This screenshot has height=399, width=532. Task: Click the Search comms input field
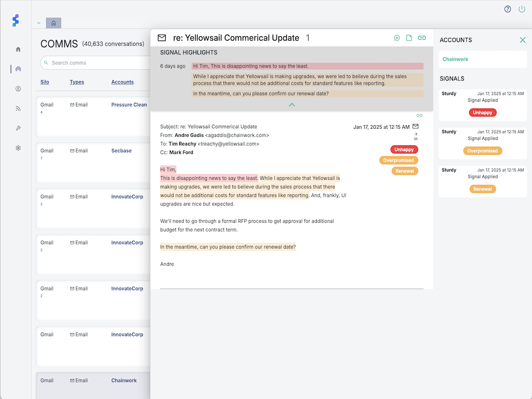(99, 63)
